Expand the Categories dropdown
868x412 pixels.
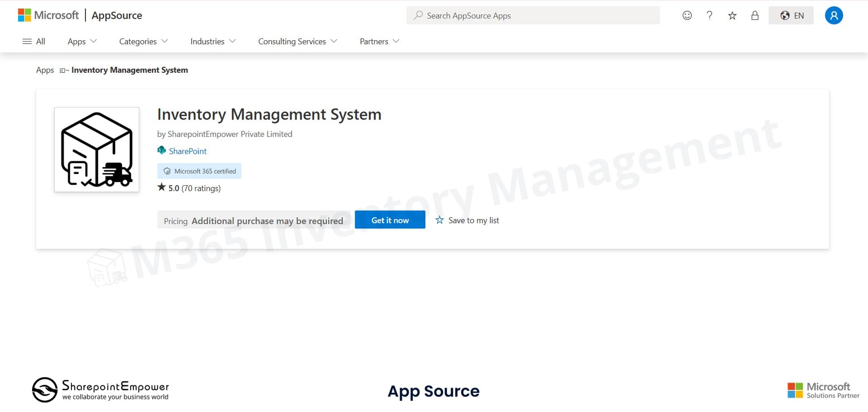click(x=143, y=41)
